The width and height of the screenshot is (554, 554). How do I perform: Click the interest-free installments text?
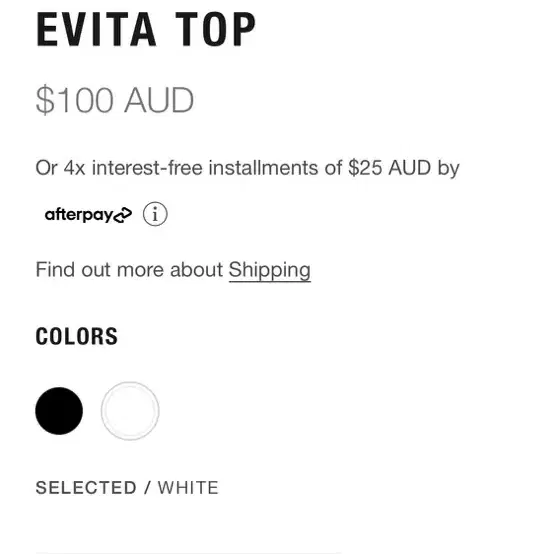(x=247, y=168)
